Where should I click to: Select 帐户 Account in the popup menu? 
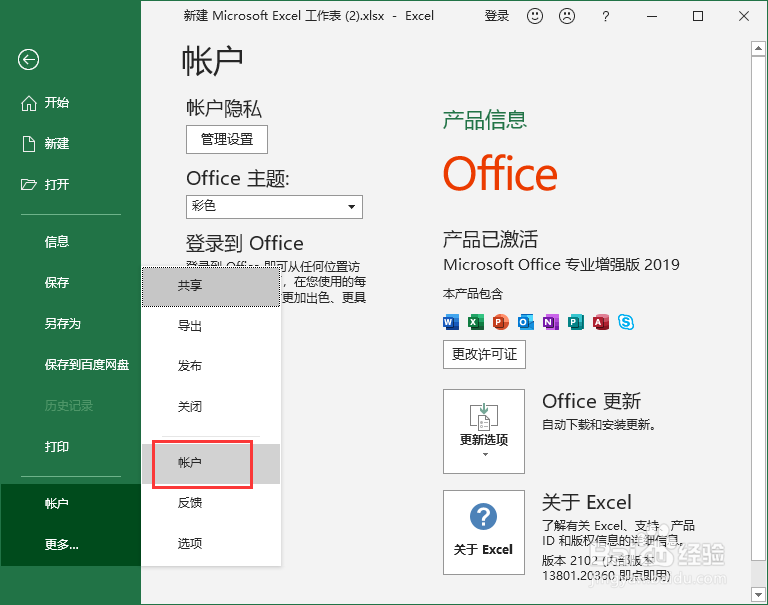211,463
